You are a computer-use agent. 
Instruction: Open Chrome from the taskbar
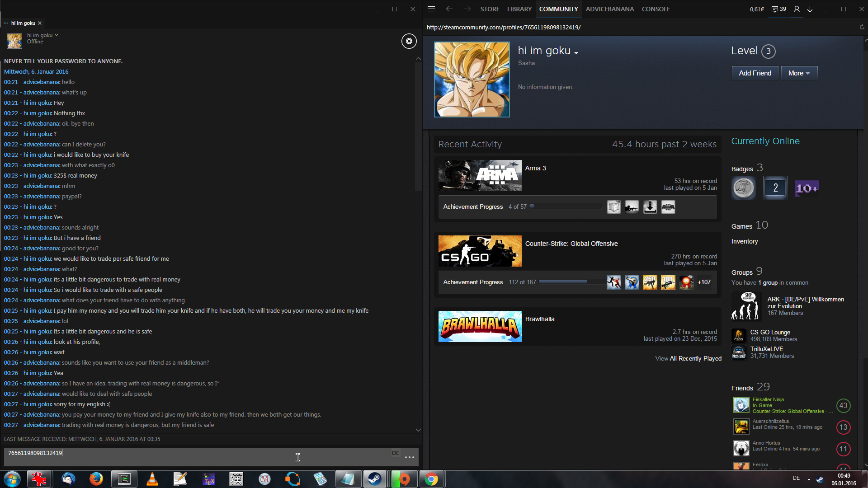click(431, 479)
